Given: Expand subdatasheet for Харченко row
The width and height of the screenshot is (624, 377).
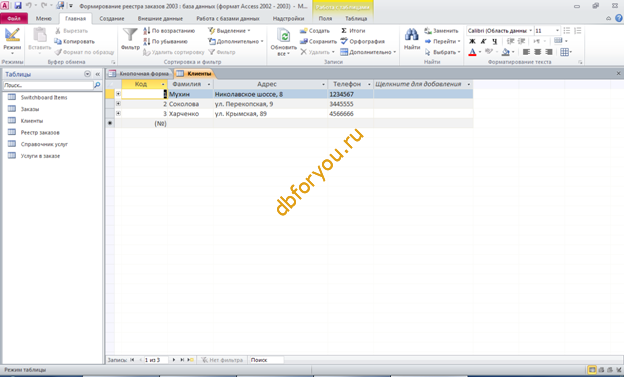Looking at the screenshot, I should tap(118, 113).
